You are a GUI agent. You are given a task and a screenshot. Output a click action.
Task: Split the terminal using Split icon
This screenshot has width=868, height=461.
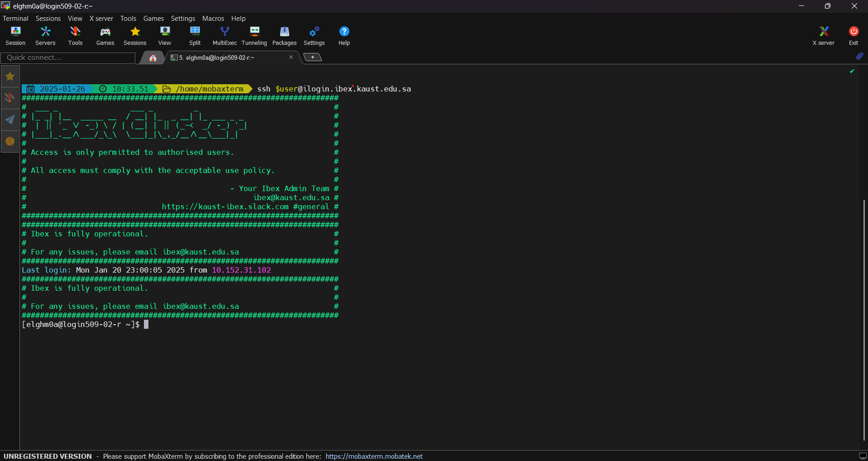(195, 35)
